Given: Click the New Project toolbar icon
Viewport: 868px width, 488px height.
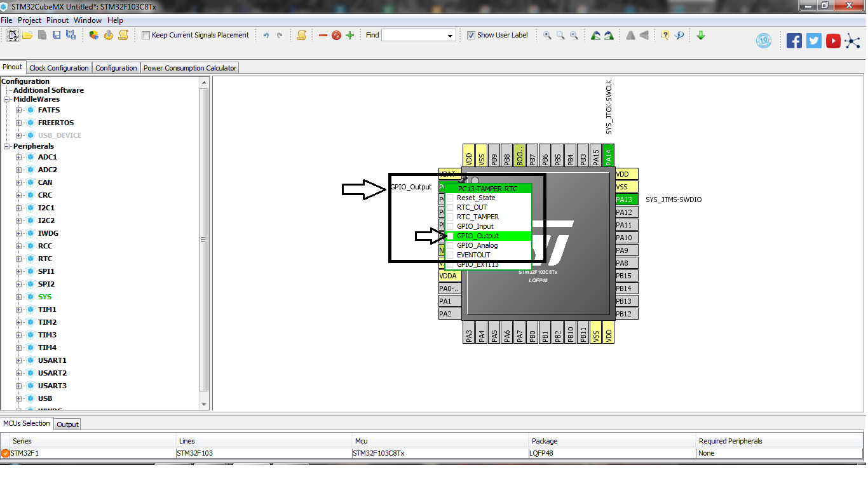Looking at the screenshot, I should [13, 35].
